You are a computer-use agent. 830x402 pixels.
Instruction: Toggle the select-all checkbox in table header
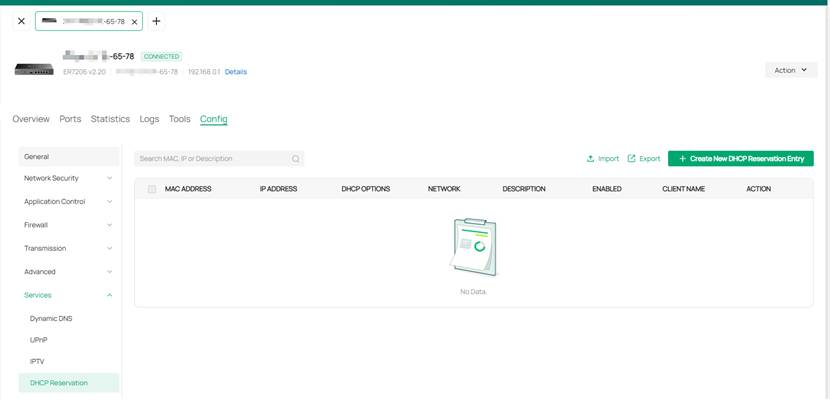coord(152,189)
